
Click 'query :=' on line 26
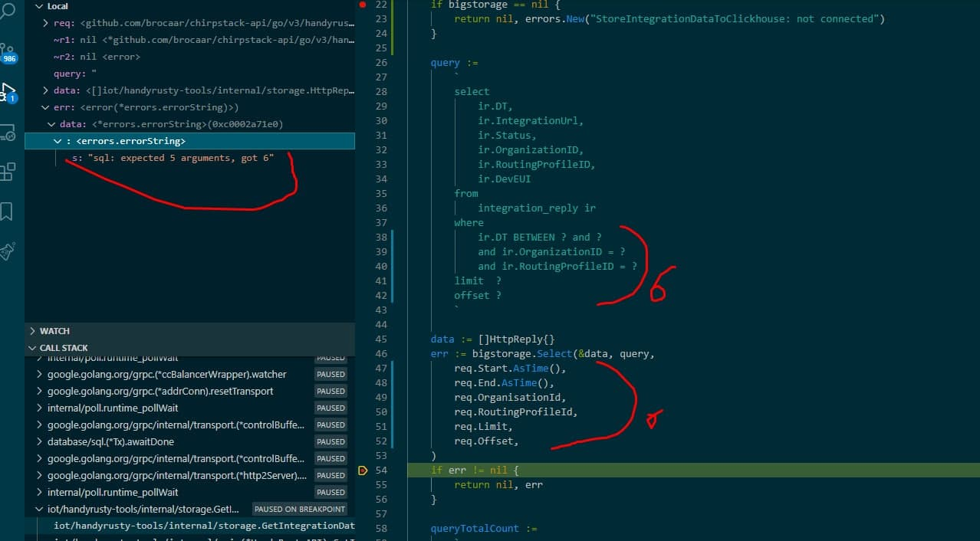454,63
